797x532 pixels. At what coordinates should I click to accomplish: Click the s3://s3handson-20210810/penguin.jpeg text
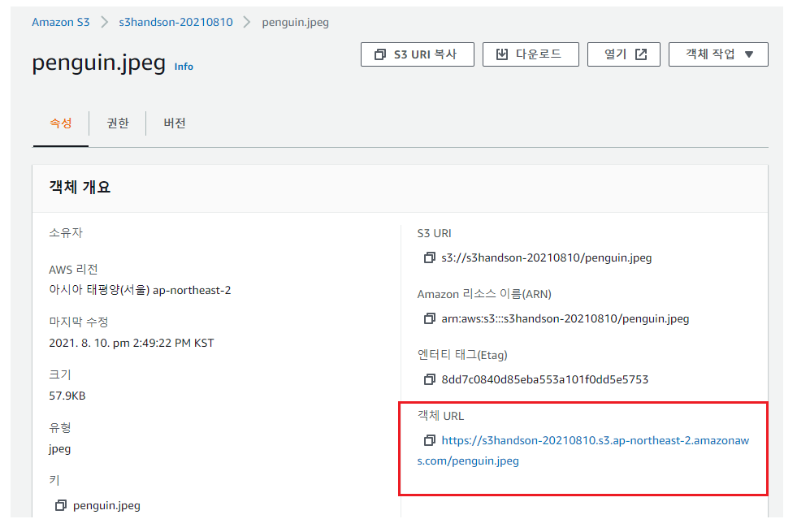[x=547, y=257]
